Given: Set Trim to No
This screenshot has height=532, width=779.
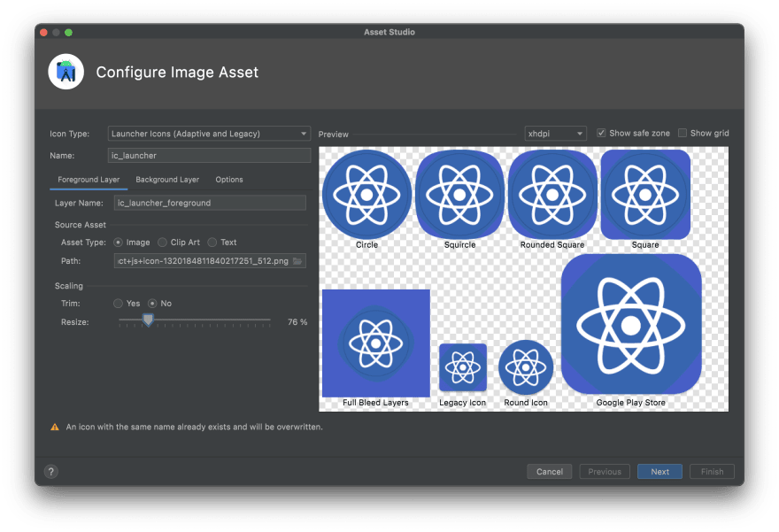Looking at the screenshot, I should pyautogui.click(x=152, y=304).
